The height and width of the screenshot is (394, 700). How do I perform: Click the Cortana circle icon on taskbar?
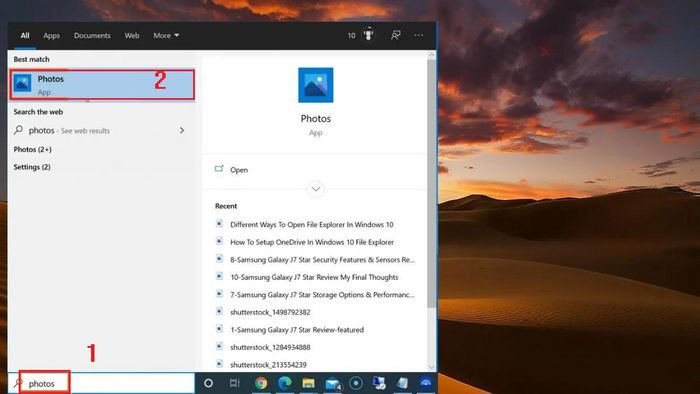click(x=208, y=383)
